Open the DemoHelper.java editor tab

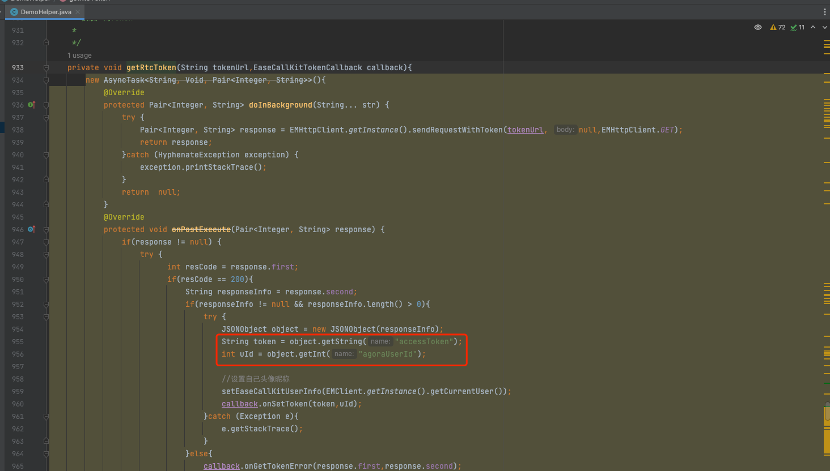coord(46,12)
